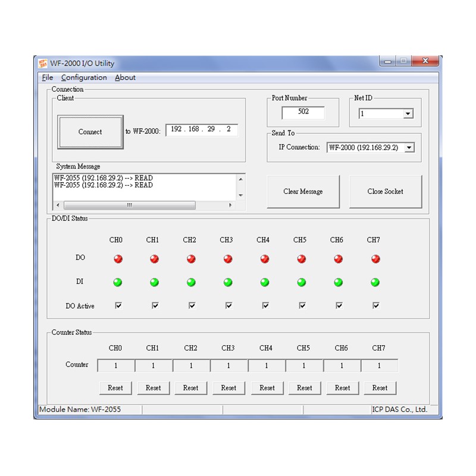Open the Net ID dropdown
476x476 pixels.
tap(409, 113)
